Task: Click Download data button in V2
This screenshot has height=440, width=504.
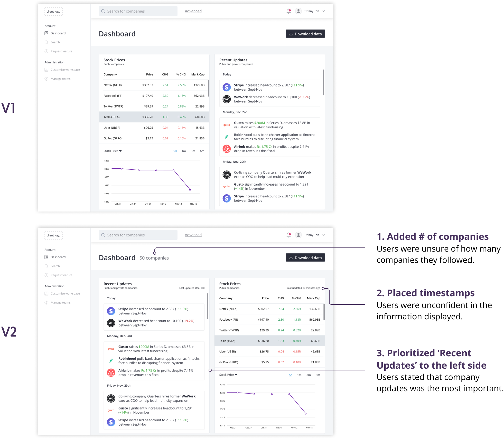Action: [x=305, y=257]
